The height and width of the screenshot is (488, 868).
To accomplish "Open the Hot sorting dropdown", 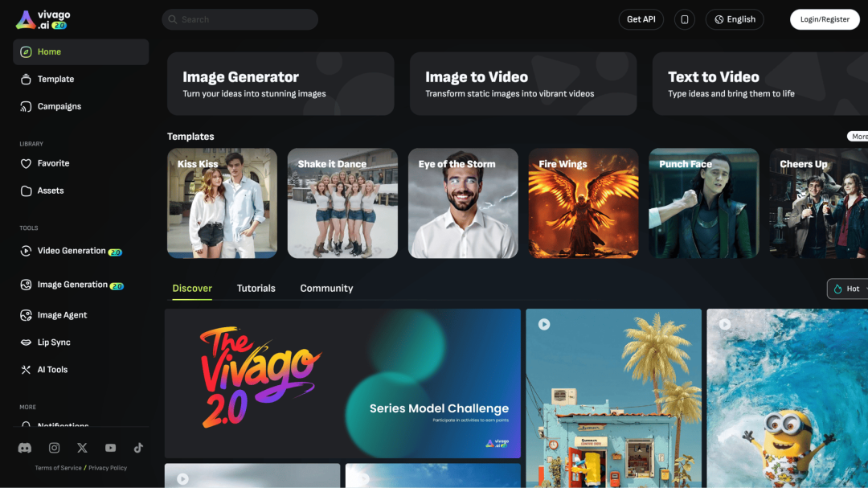I will [848, 289].
